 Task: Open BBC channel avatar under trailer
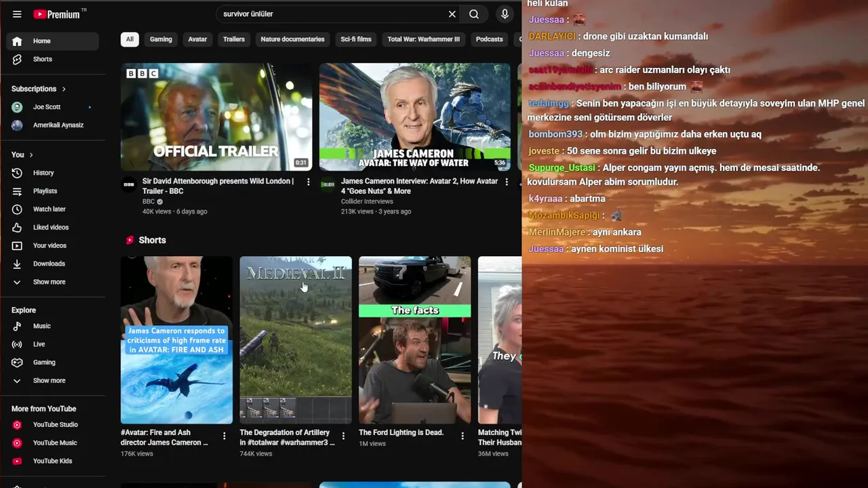(x=129, y=185)
